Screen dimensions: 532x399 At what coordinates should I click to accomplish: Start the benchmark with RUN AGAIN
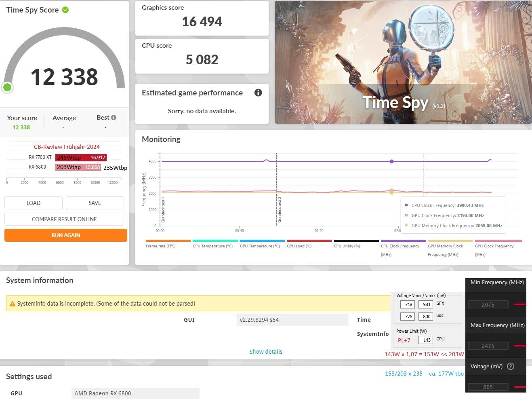[66, 235]
